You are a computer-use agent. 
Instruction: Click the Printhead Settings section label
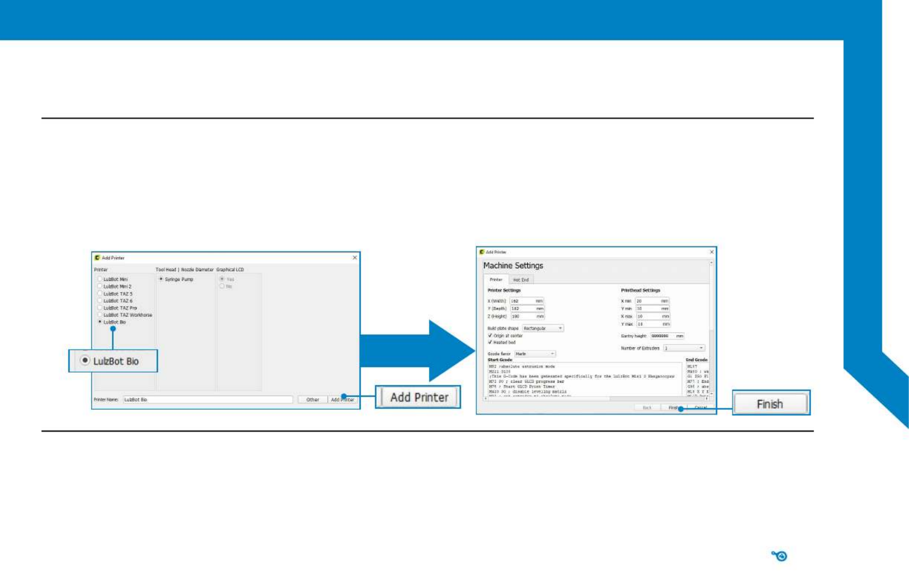point(640,290)
